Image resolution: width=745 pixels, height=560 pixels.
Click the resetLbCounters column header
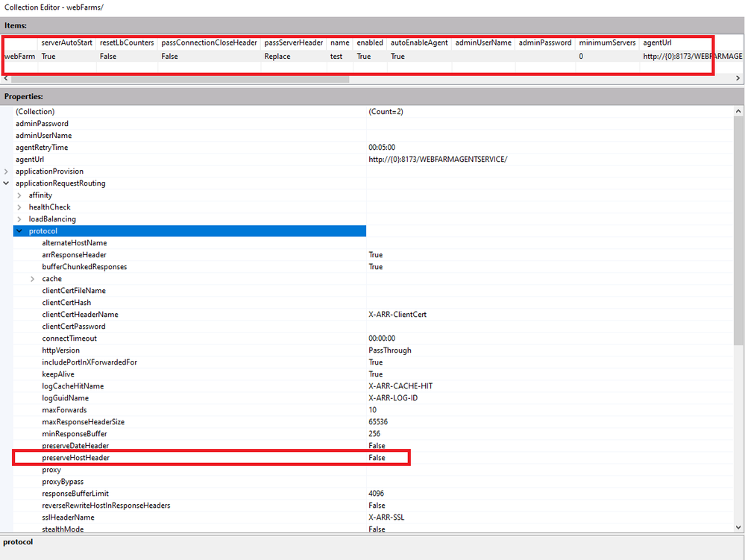point(127,43)
